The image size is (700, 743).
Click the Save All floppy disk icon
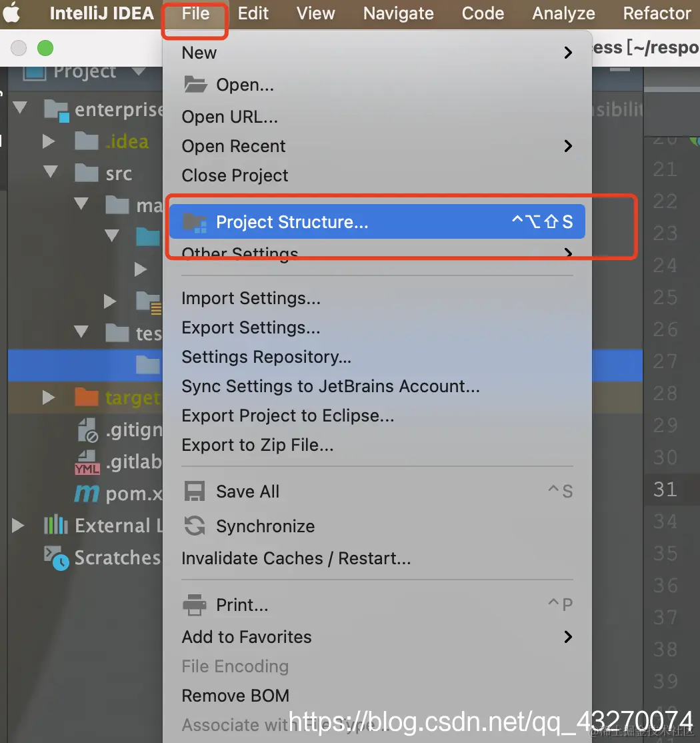pyautogui.click(x=194, y=492)
